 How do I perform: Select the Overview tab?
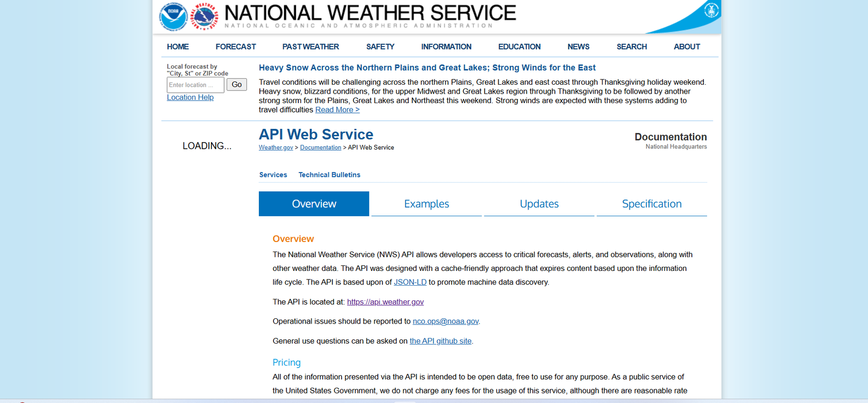pos(314,204)
